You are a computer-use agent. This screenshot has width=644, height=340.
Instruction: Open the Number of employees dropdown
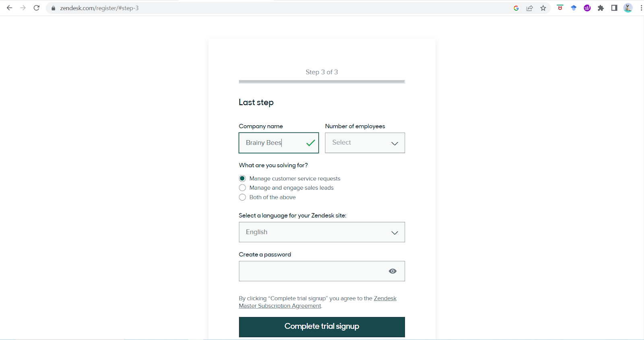[x=365, y=143]
